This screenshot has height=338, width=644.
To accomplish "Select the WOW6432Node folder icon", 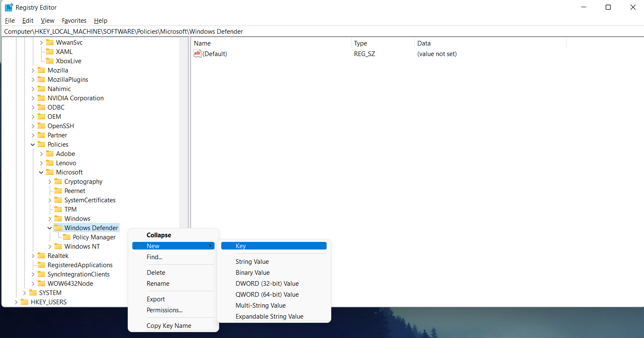I will point(41,284).
